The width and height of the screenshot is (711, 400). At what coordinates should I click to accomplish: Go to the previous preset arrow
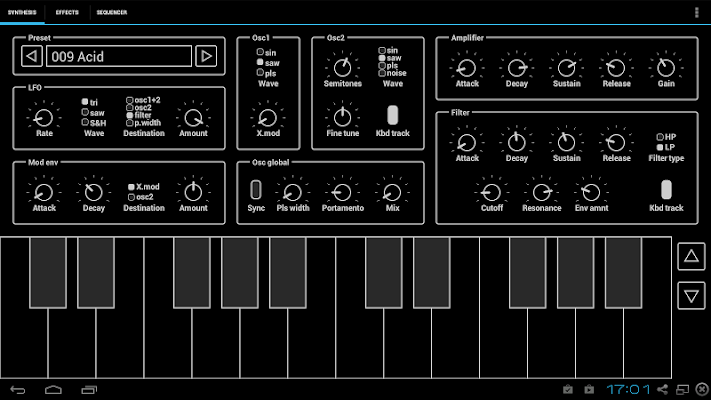pyautogui.click(x=32, y=56)
